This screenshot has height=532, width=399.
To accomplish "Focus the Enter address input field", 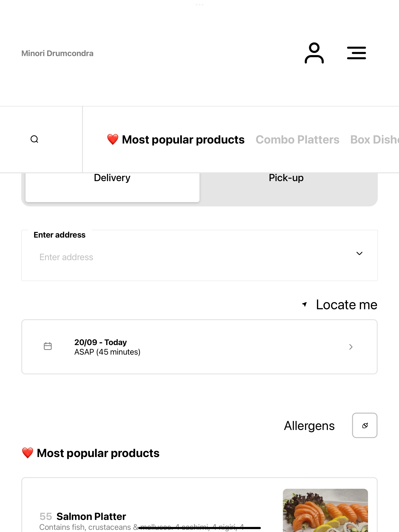I will coord(199,255).
